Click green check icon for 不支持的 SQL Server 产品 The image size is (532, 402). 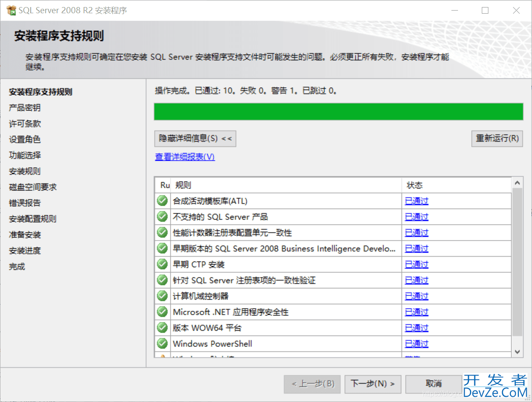pos(163,216)
